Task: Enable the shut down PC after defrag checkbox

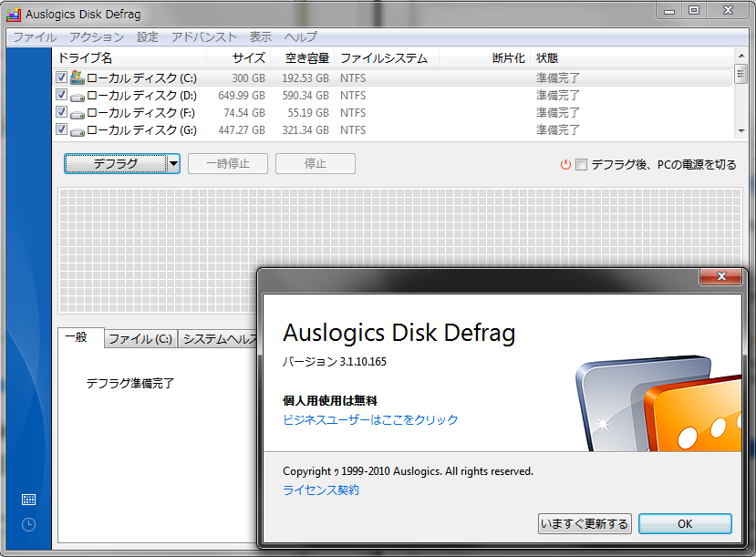Action: 582,165
